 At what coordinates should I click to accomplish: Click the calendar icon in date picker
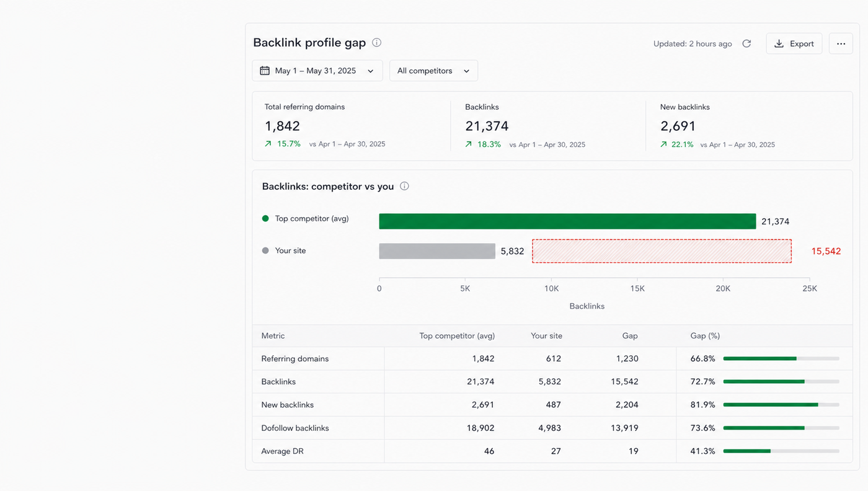[x=265, y=71]
